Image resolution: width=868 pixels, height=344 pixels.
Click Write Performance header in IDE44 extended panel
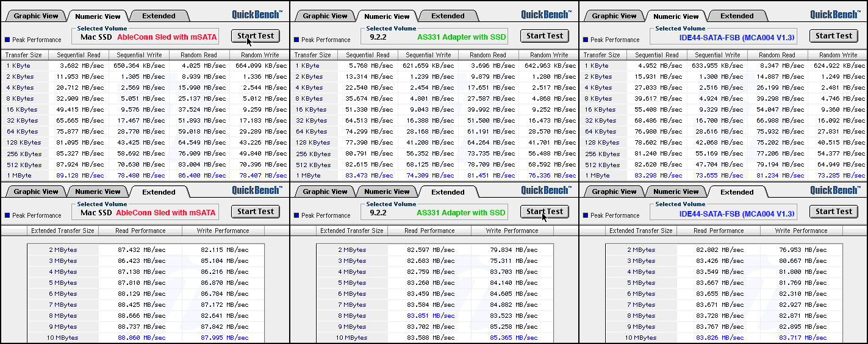(x=802, y=231)
